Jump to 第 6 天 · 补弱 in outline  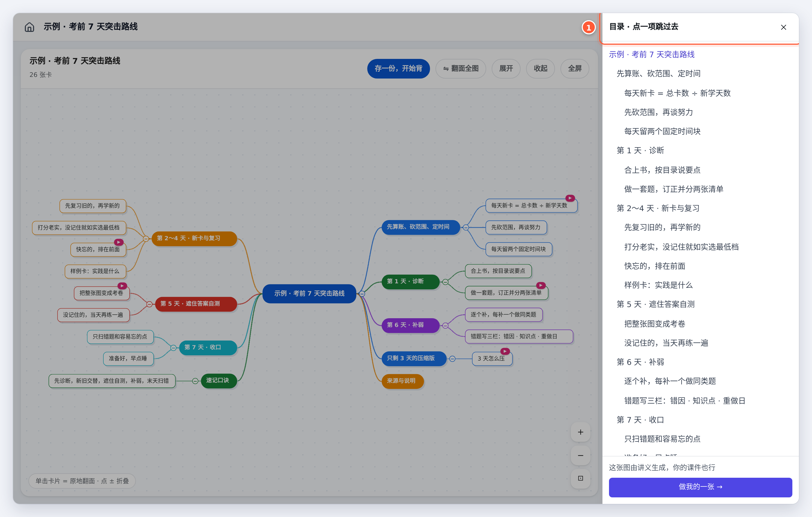click(640, 362)
